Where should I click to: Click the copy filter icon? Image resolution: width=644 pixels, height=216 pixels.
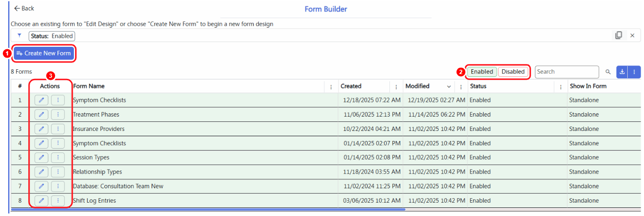point(619,35)
